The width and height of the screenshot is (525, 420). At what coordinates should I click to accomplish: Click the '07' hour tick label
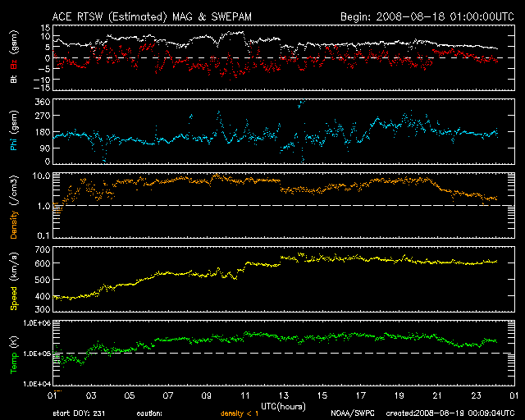pyautogui.click(x=168, y=395)
